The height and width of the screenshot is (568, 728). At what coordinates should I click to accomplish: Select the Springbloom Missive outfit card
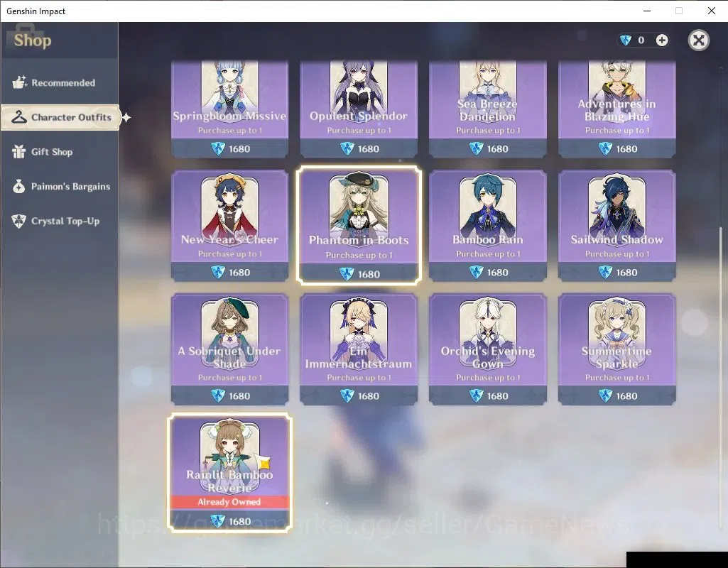click(x=230, y=109)
